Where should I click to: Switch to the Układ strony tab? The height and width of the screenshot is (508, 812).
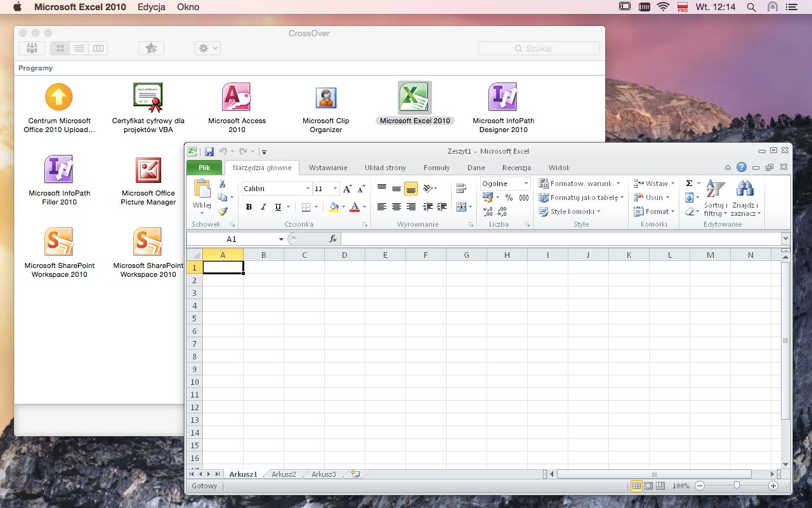(x=385, y=168)
